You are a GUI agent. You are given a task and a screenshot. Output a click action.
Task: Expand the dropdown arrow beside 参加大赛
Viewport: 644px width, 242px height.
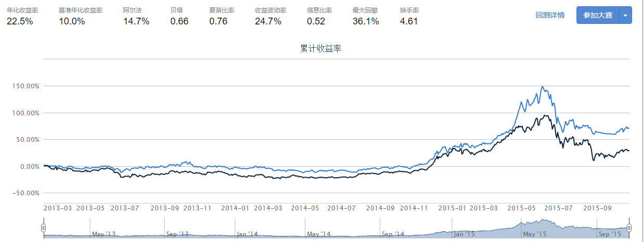[625, 15]
